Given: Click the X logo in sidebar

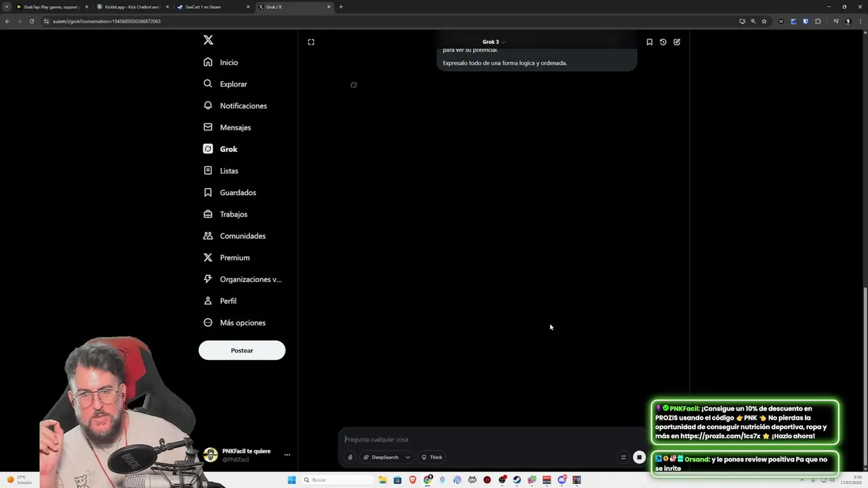Looking at the screenshot, I should (x=208, y=40).
